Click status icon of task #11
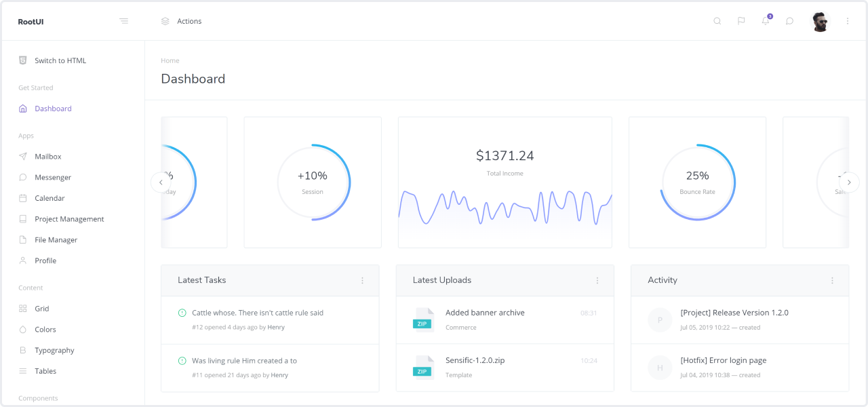 (x=182, y=361)
